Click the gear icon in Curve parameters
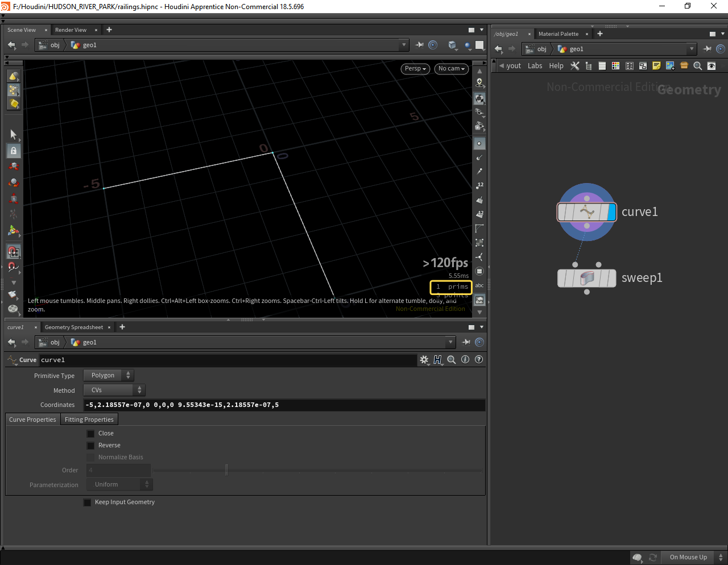The width and height of the screenshot is (728, 565). tap(424, 360)
